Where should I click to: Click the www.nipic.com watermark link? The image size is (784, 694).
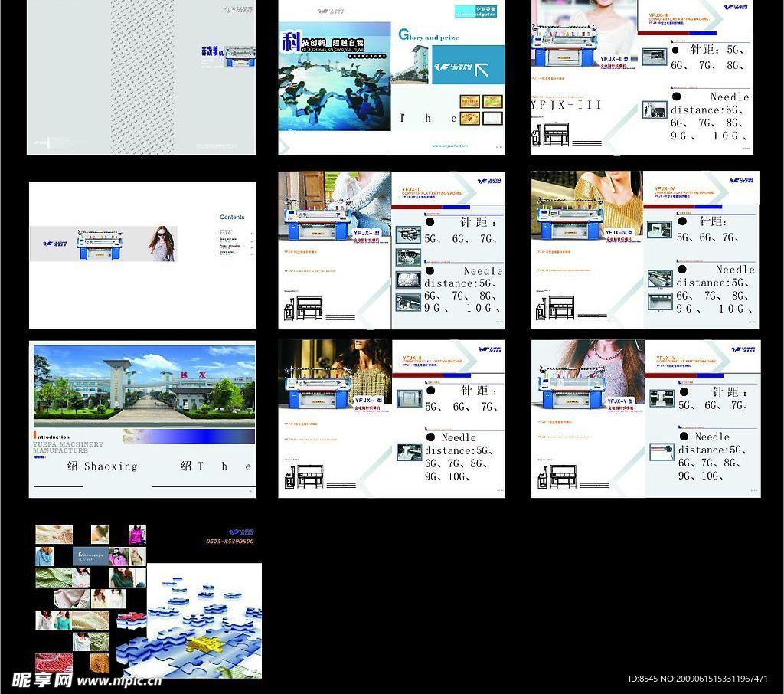coord(119,680)
